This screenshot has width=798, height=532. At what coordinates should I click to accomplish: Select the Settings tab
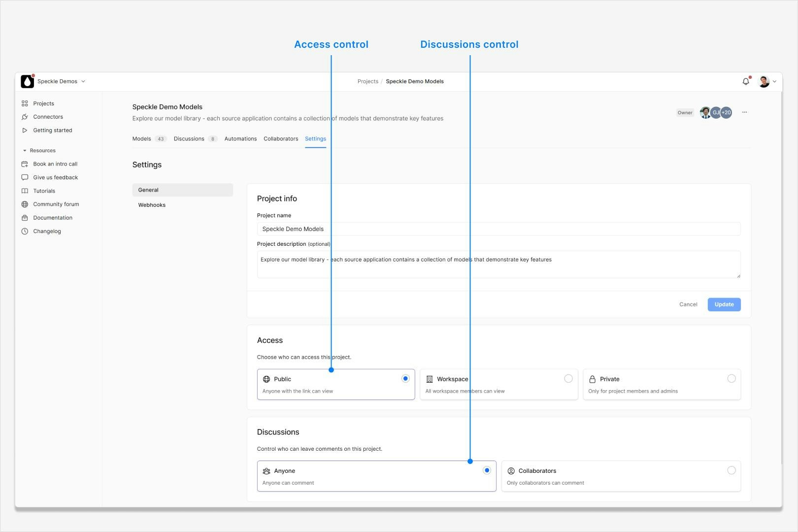coord(315,139)
